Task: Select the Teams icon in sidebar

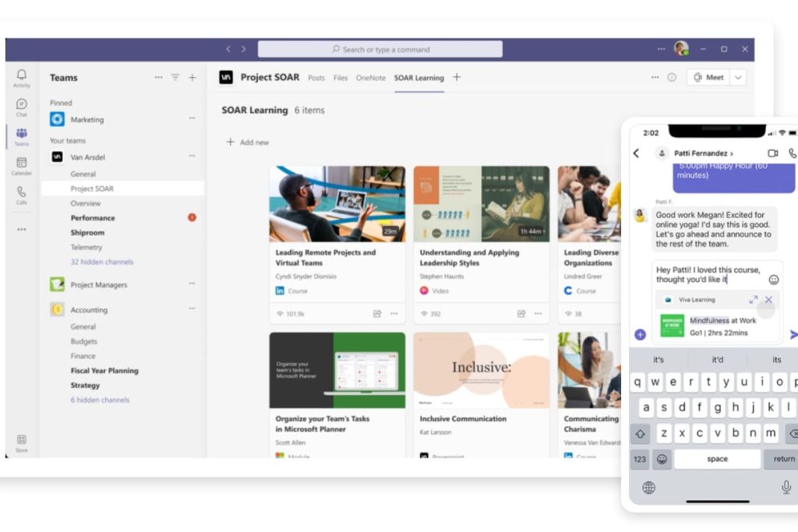Action: click(21, 136)
